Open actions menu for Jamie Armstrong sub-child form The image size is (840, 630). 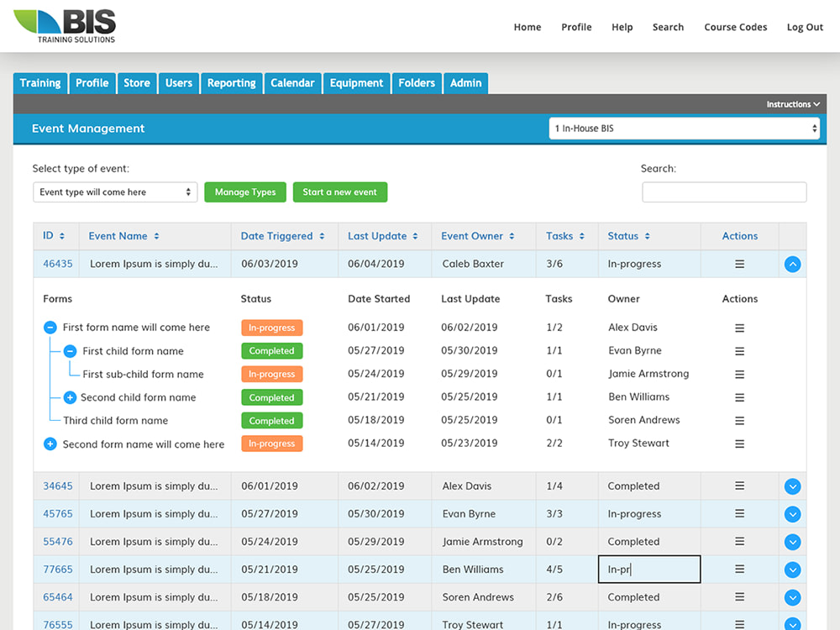coord(739,375)
